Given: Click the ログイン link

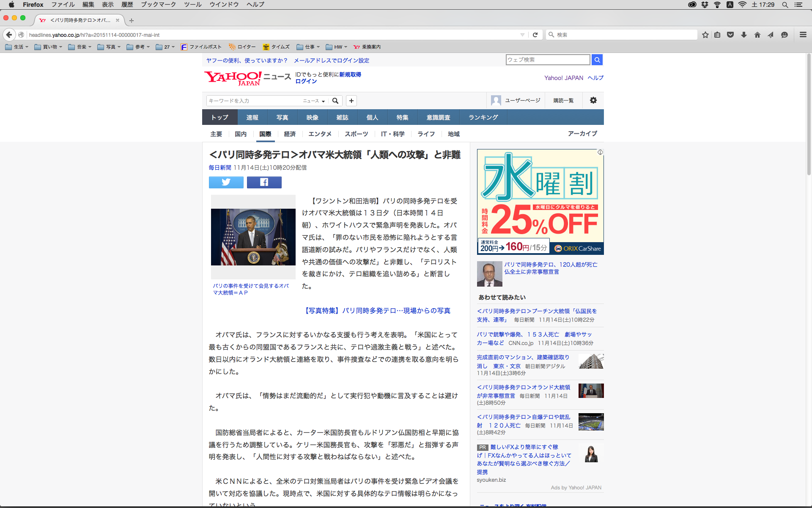Looking at the screenshot, I should pyautogui.click(x=306, y=81).
